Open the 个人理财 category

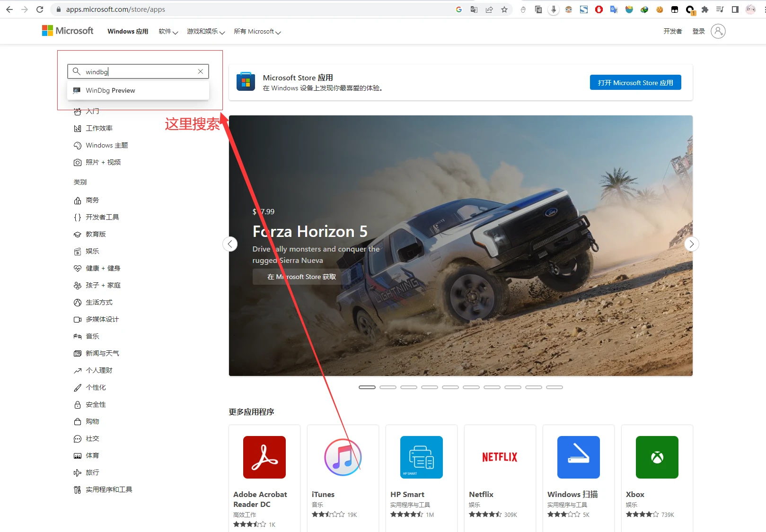pos(93,370)
